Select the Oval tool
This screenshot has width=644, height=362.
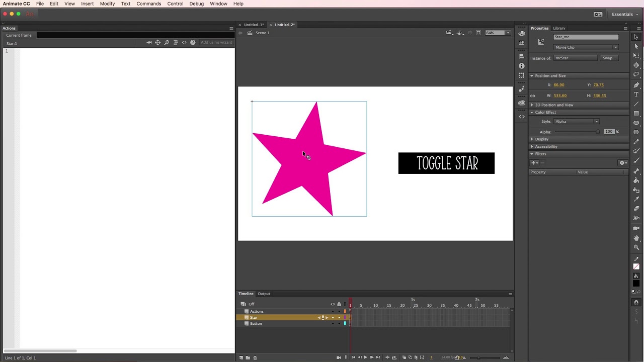tap(636, 123)
